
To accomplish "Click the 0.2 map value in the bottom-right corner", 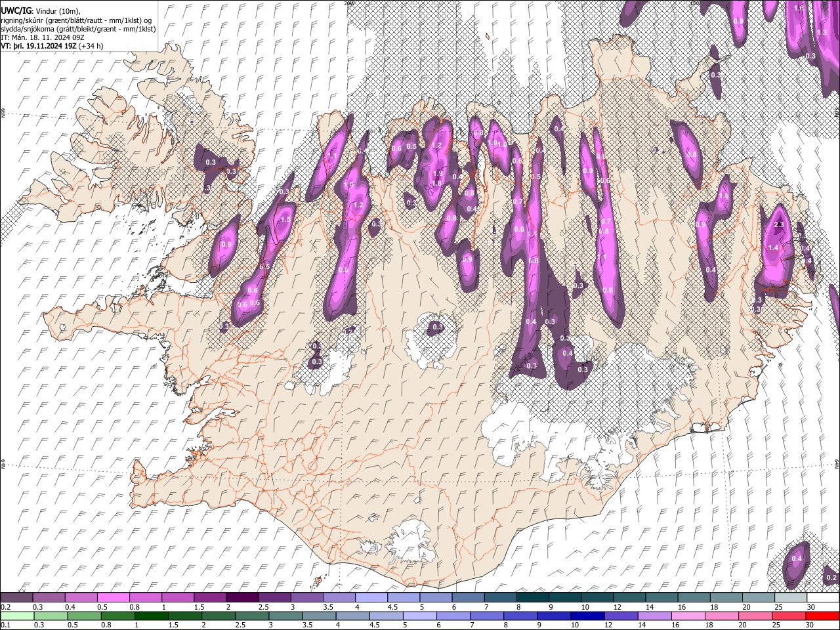I will 831,577.
